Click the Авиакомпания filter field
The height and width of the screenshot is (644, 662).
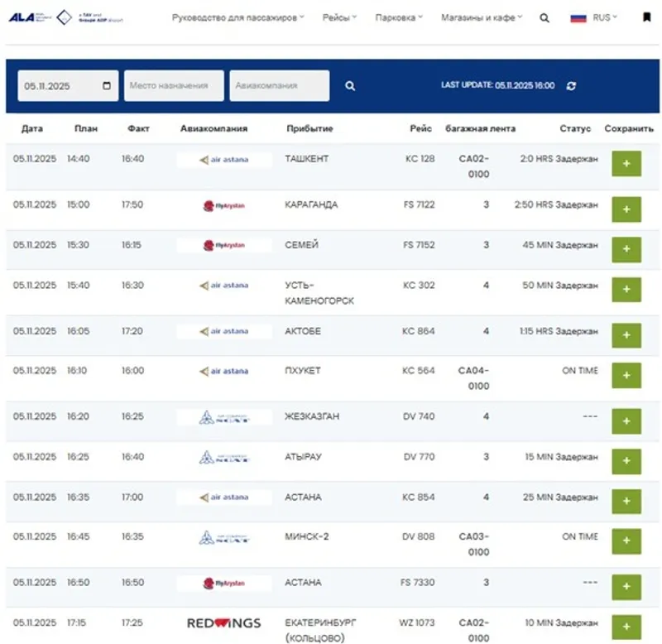point(279,85)
